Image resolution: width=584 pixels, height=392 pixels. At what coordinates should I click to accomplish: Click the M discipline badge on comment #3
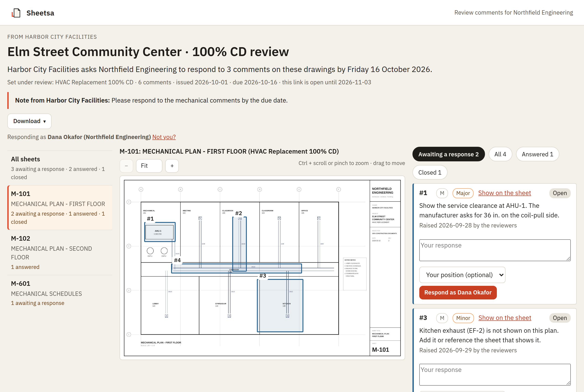point(442,318)
